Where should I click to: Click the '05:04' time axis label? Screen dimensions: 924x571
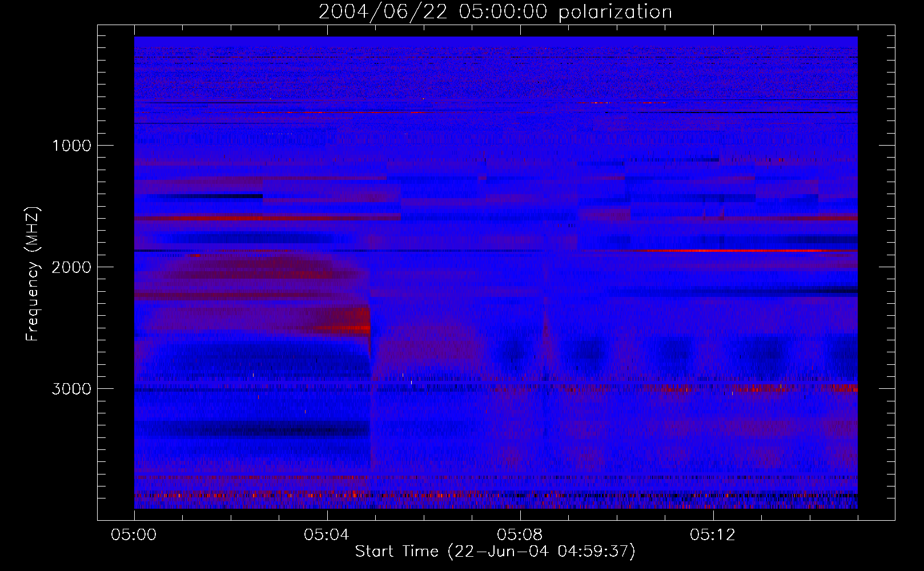[x=327, y=535]
